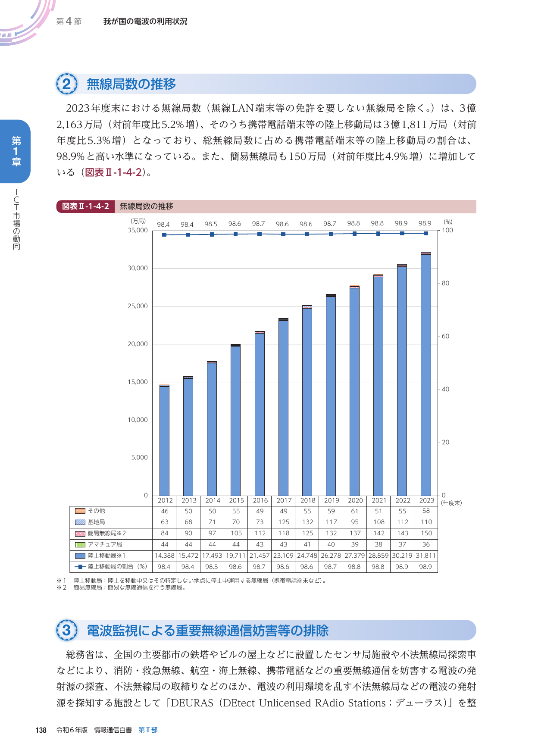The width and height of the screenshot is (535, 756).
Task: Select the 図表Ⅱ-1-4-2 figure label tab
Action: click(85, 206)
